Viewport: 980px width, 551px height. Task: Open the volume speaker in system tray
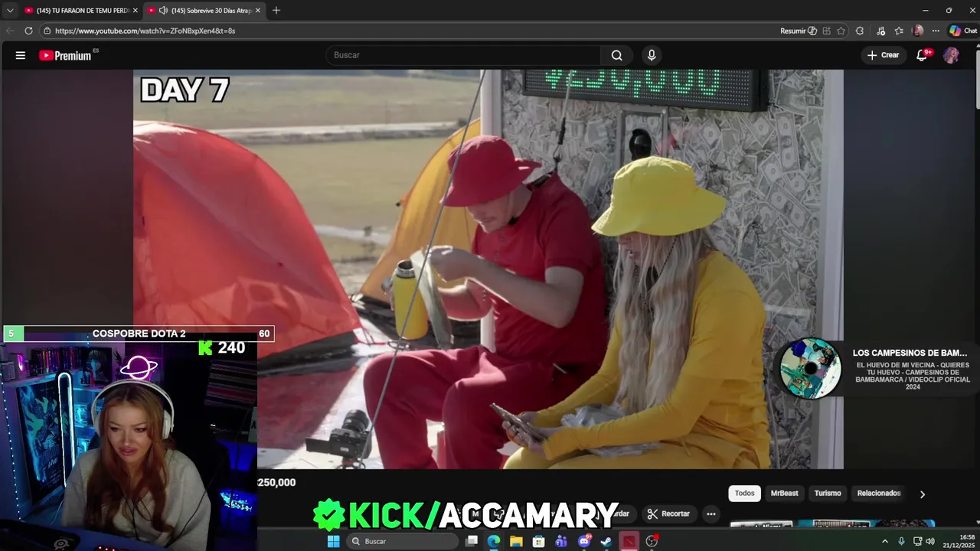pyautogui.click(x=930, y=541)
